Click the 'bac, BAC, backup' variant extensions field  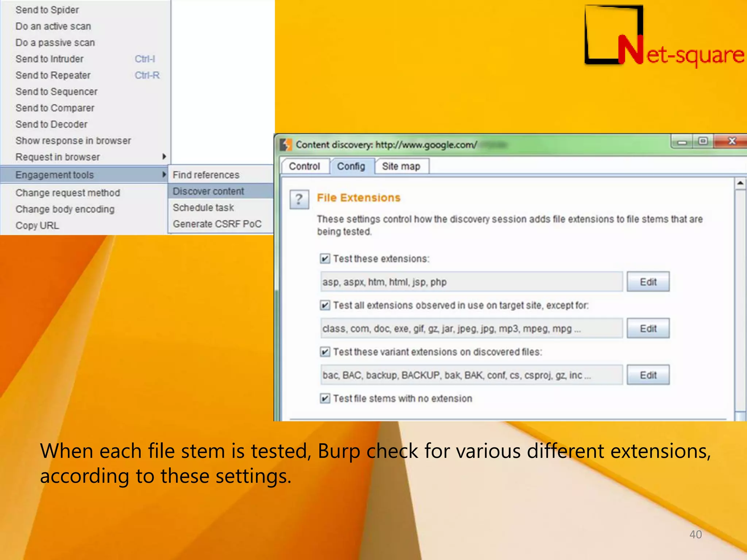coord(472,375)
